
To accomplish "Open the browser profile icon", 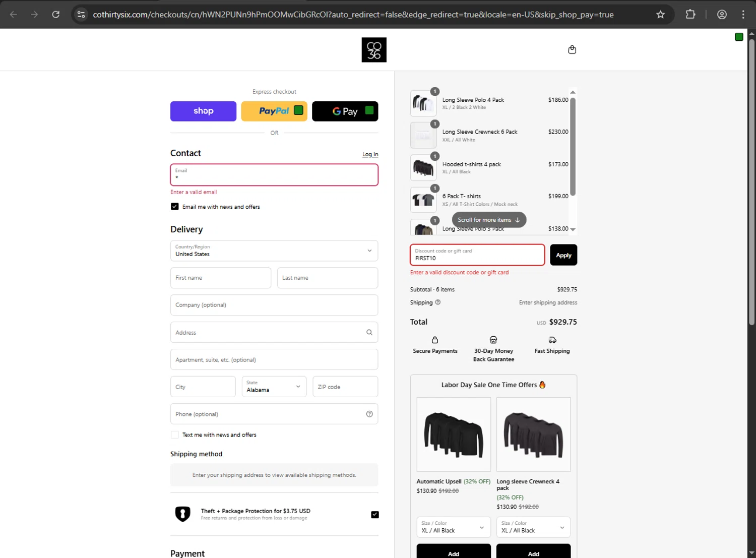I will point(722,15).
